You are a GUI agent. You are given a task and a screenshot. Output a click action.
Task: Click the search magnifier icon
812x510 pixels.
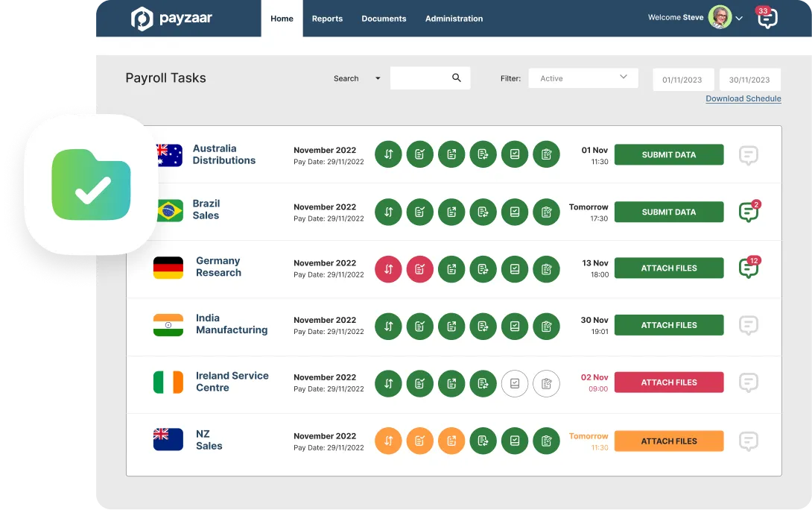click(x=457, y=78)
